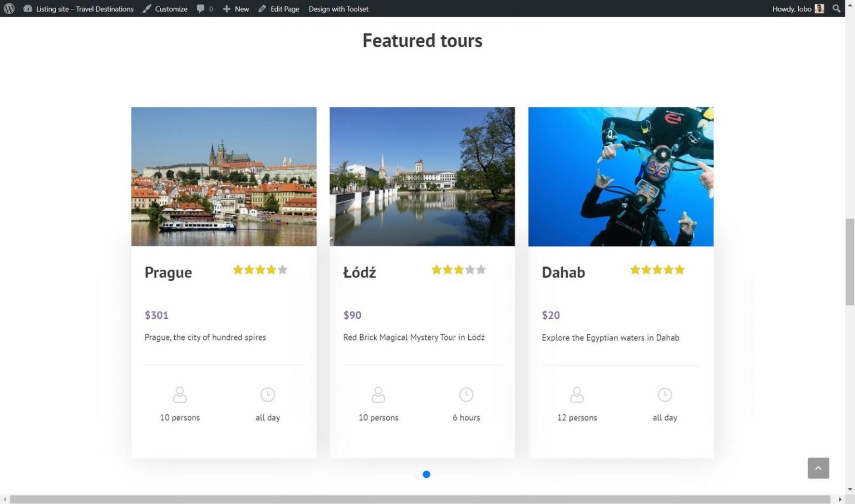Open the comments icon in admin bar
This screenshot has width=855, height=504.
click(204, 8)
